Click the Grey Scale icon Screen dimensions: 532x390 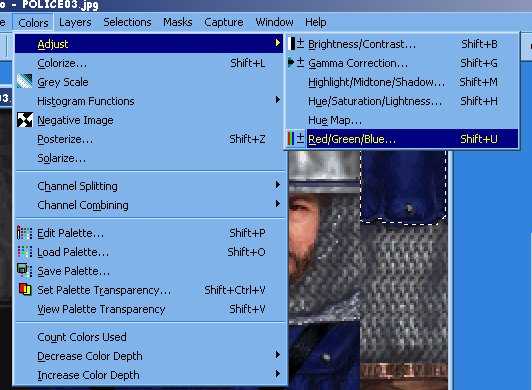tap(24, 81)
